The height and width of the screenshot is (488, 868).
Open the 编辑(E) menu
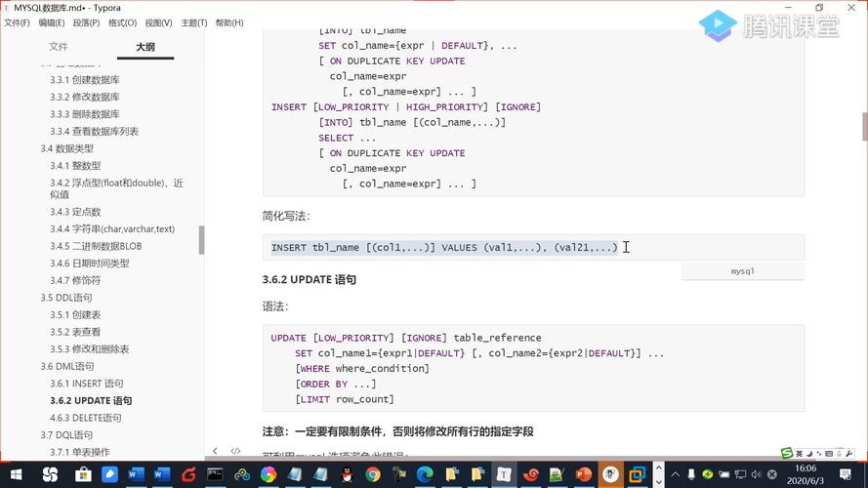pos(52,22)
